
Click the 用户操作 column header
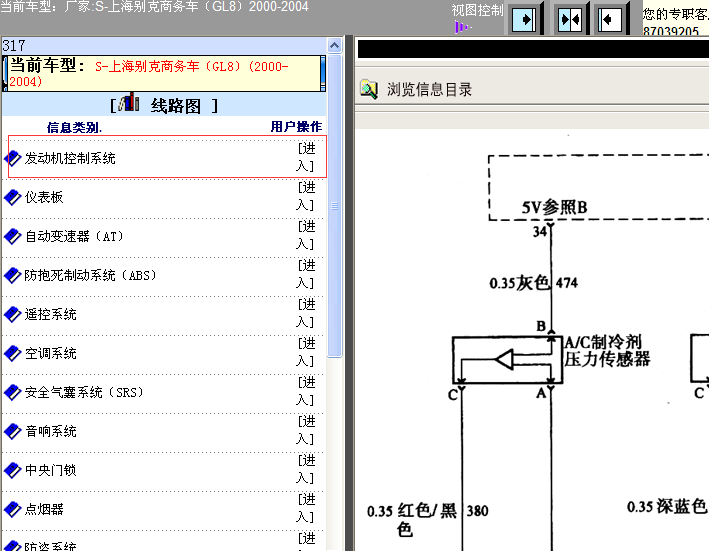coord(296,127)
